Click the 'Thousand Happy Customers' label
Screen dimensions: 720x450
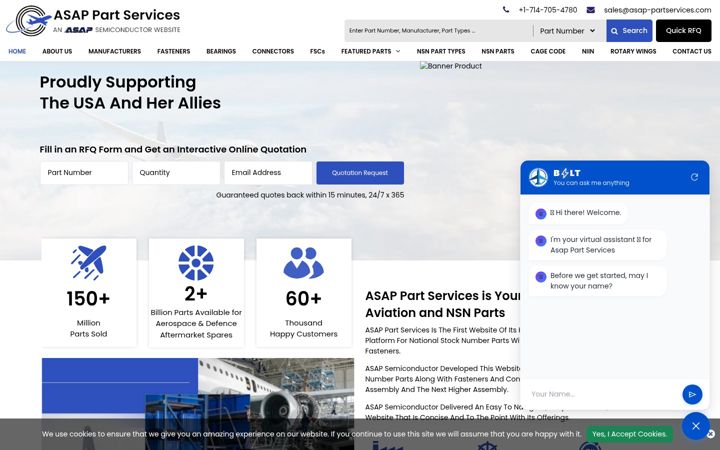point(304,328)
